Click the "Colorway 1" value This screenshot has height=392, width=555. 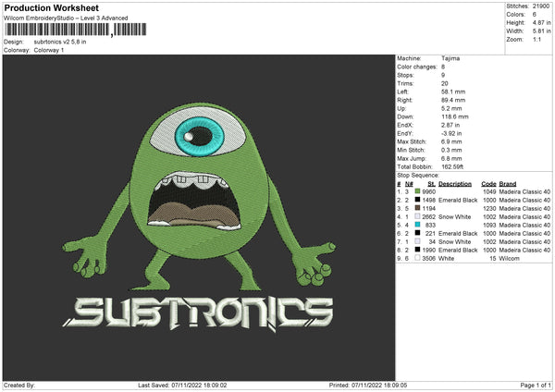click(x=49, y=50)
